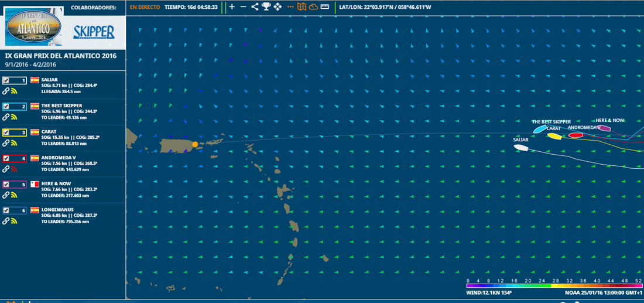Click the link icon under SALIAR
Screen dimensions: 644x303
(x=6, y=91)
